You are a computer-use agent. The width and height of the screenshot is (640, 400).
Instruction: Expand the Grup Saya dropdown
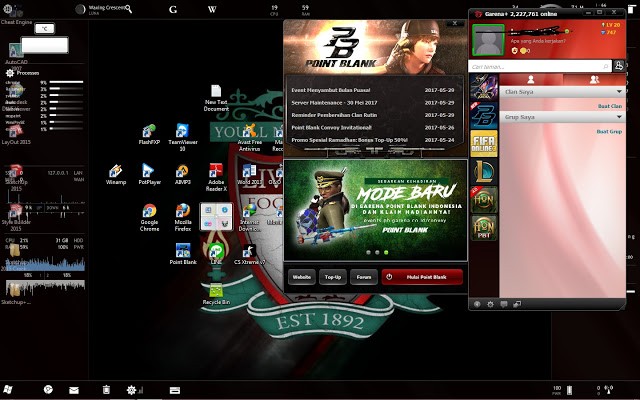(x=619, y=118)
